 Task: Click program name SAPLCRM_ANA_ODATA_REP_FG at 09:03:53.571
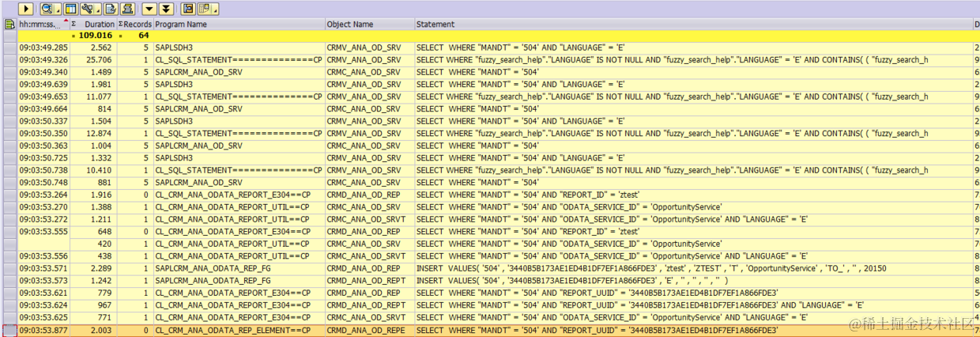click(x=213, y=268)
